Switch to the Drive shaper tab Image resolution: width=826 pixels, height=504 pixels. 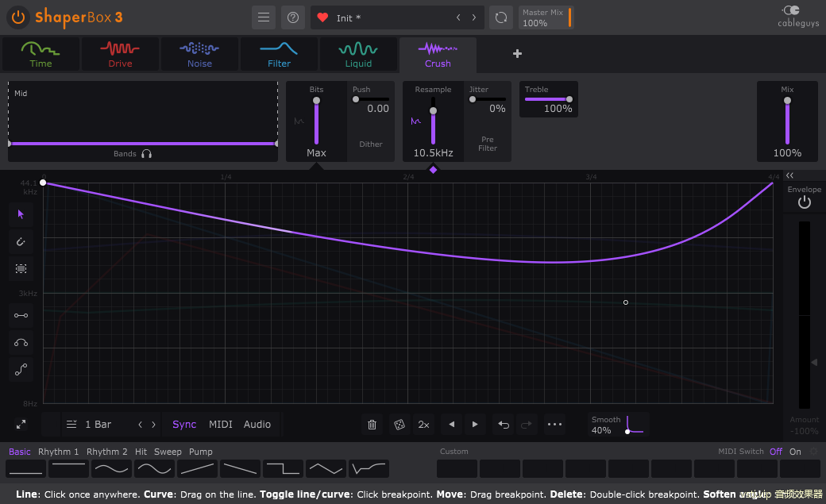click(120, 54)
